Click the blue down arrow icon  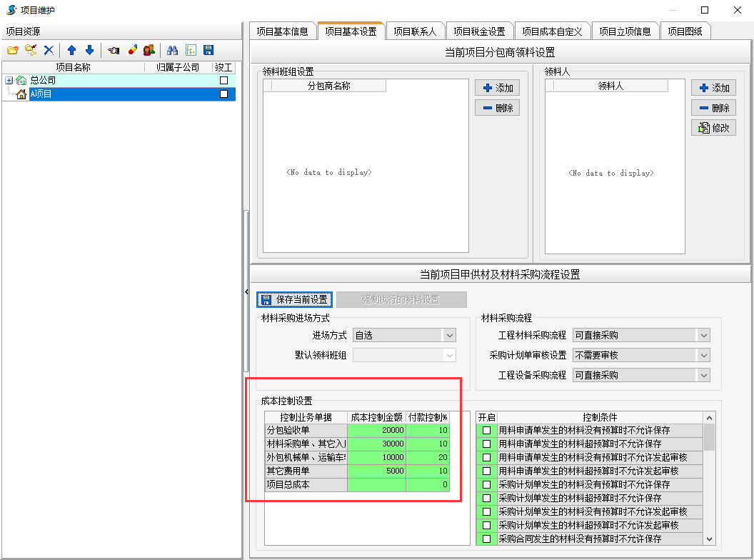click(x=89, y=50)
